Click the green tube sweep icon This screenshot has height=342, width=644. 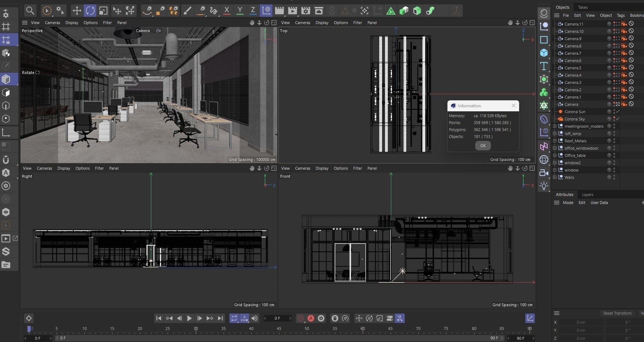[x=430, y=11]
